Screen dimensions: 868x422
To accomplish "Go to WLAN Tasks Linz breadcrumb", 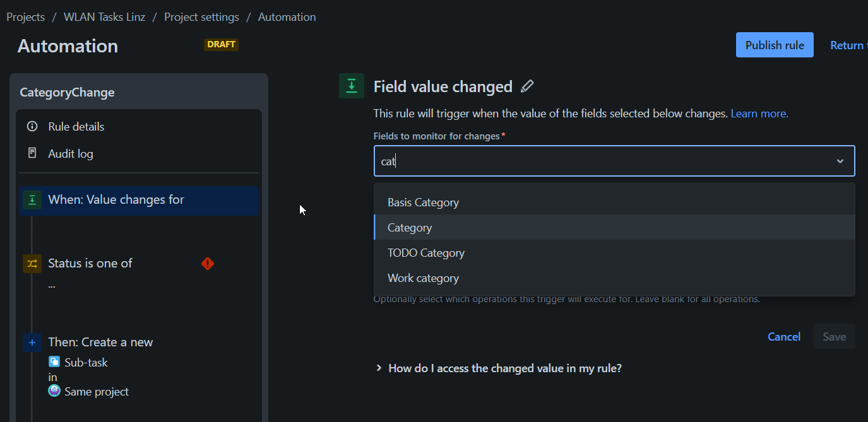I will pyautogui.click(x=104, y=17).
